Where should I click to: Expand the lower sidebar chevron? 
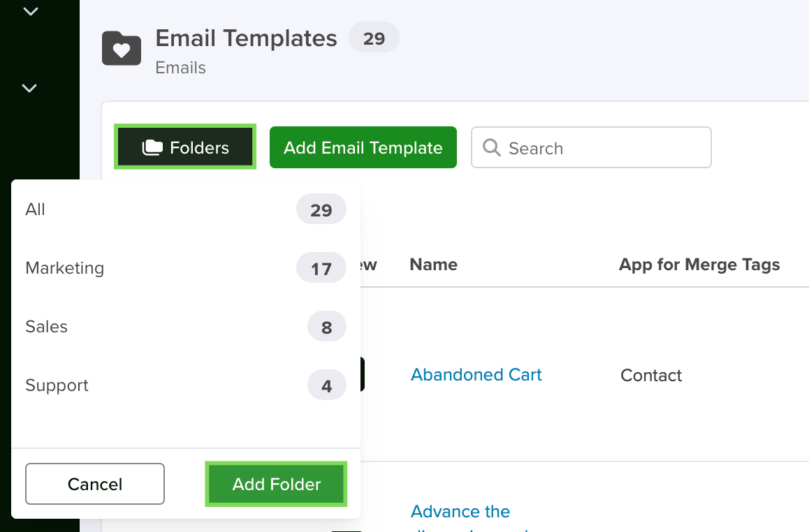pos(29,88)
